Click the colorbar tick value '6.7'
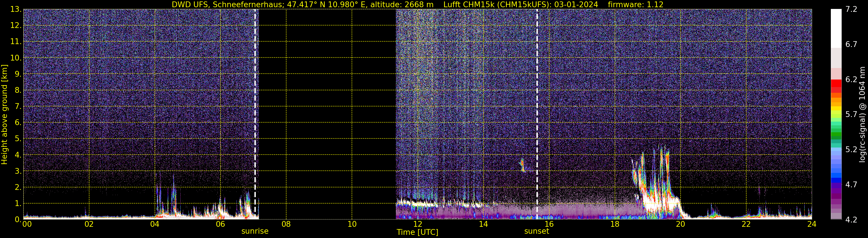Screen dimensions: 868x238 click(851, 44)
